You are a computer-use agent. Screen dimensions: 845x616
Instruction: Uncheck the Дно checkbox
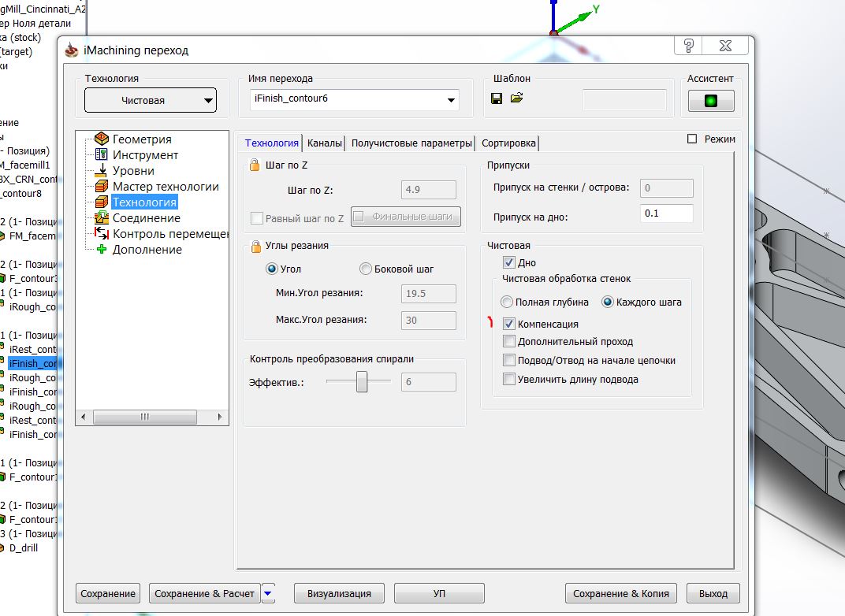pyautogui.click(x=508, y=262)
